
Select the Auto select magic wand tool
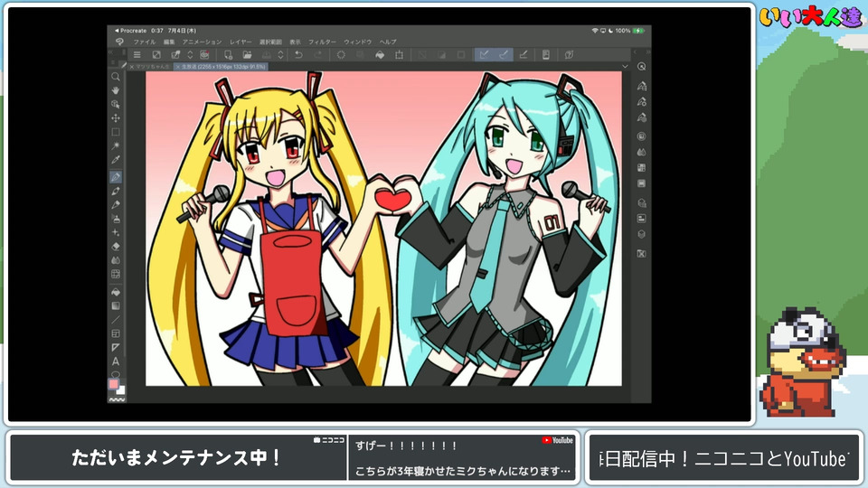coord(115,146)
